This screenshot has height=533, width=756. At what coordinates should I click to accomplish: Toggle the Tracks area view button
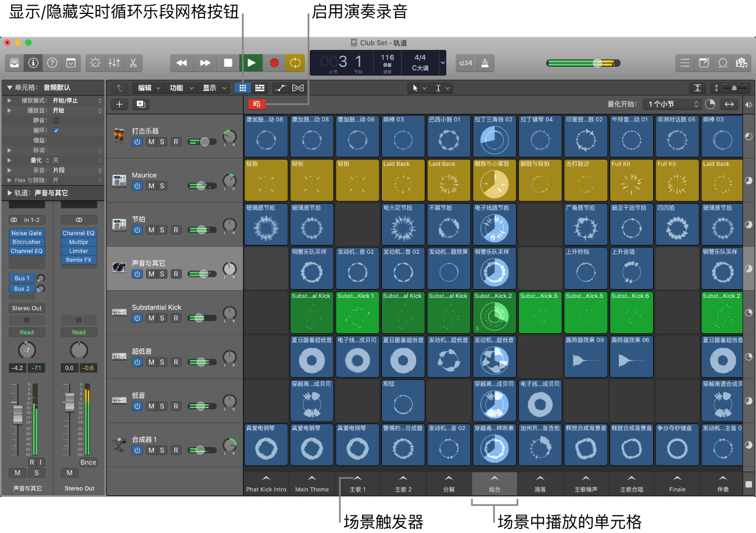259,88
